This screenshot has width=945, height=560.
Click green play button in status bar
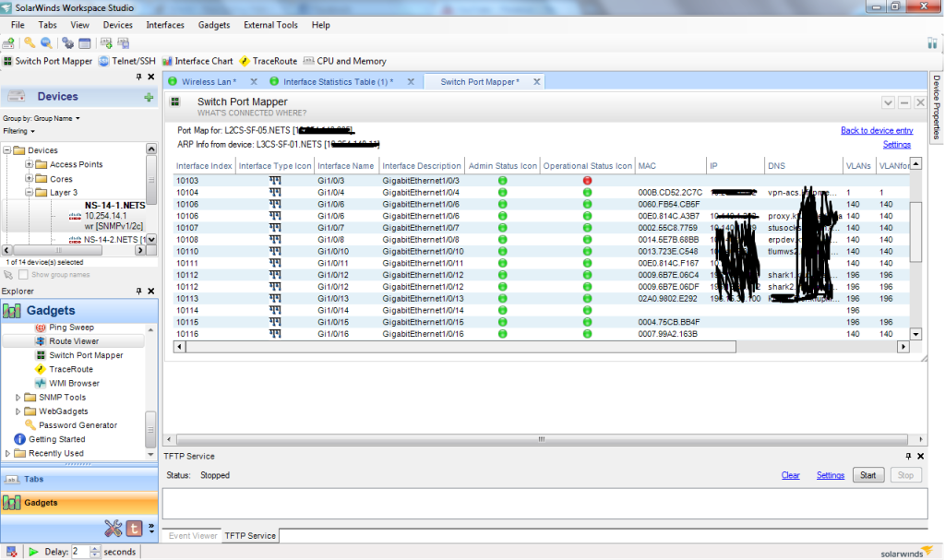coord(33,552)
